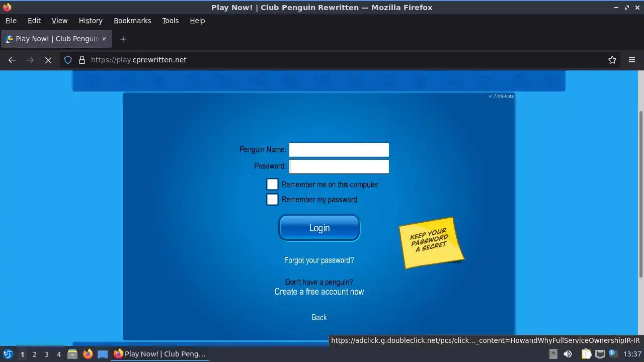
Task: Click the address bar URL
Action: point(138,60)
